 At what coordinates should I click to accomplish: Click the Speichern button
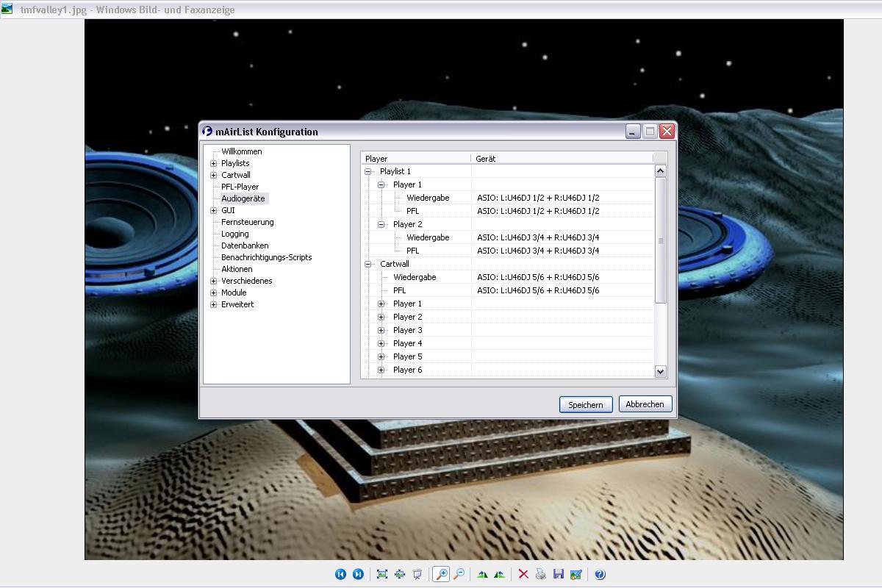pyautogui.click(x=586, y=404)
